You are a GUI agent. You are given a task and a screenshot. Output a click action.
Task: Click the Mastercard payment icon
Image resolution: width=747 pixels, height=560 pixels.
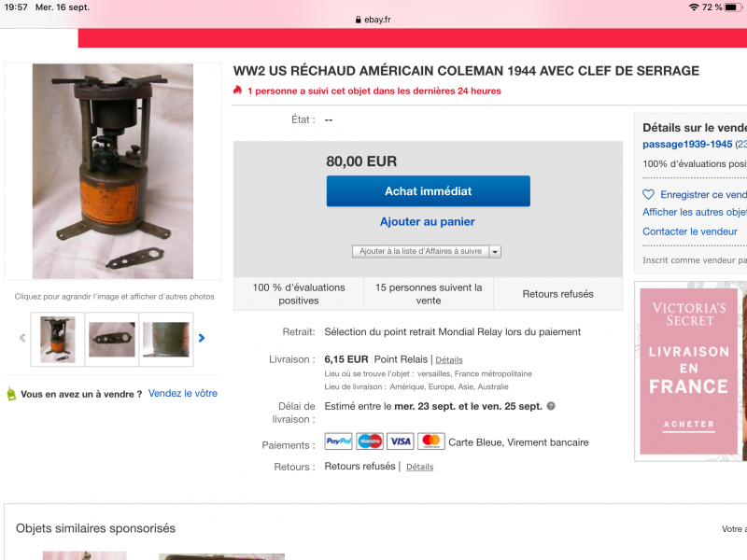click(x=431, y=441)
